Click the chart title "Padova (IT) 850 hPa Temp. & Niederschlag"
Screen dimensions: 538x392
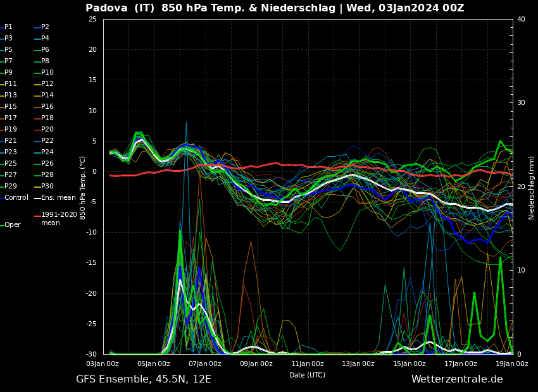pyautogui.click(x=210, y=8)
